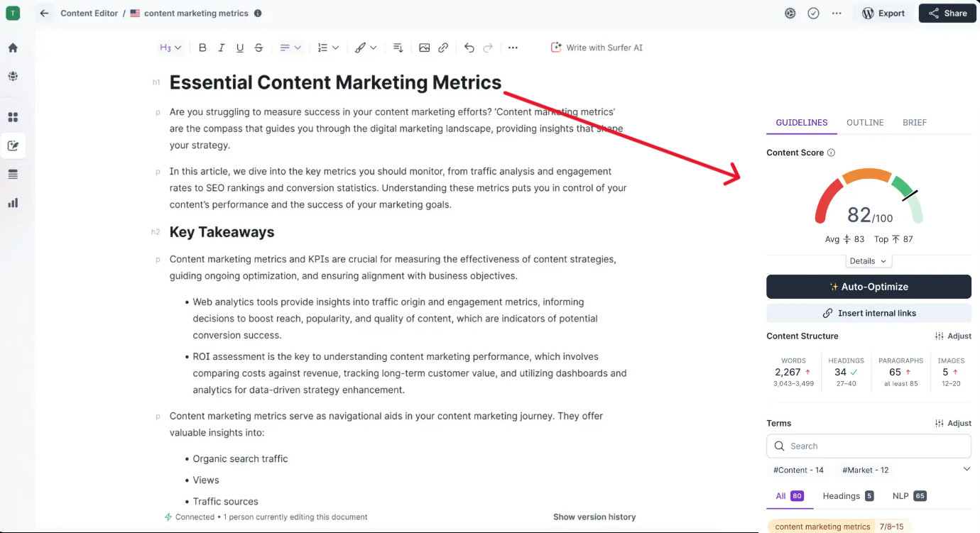This screenshot has width=980, height=533.
Task: Click the WordPress Export button
Action: pos(883,13)
